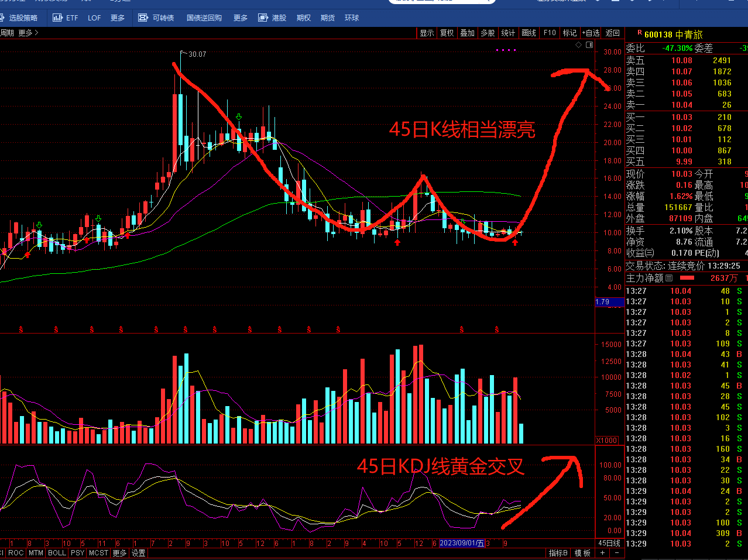
Task: Open 国债逆回购 treasury repo tab
Action: click(204, 18)
